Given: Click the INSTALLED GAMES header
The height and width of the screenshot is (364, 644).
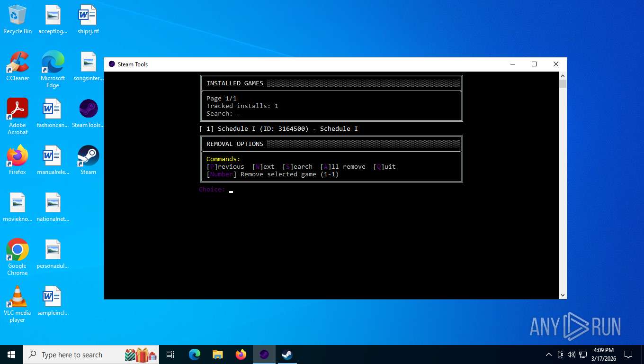Looking at the screenshot, I should (x=235, y=83).
